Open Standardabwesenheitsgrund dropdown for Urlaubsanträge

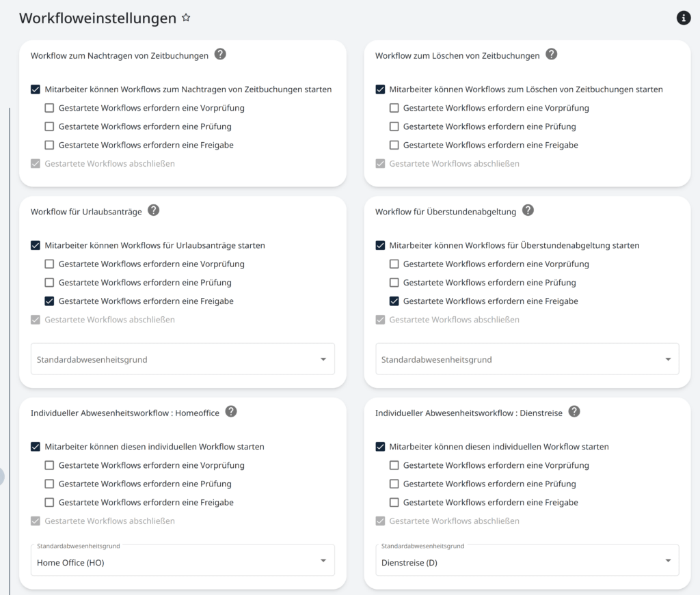(x=324, y=359)
